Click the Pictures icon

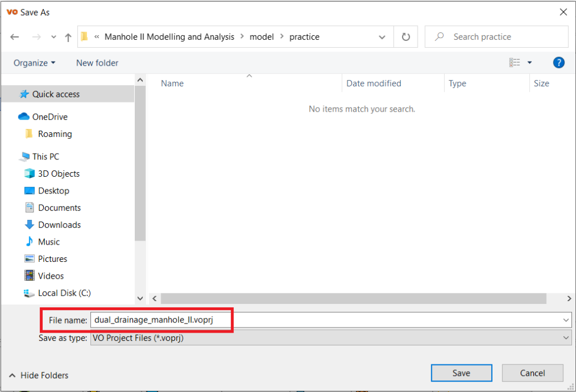(x=29, y=259)
